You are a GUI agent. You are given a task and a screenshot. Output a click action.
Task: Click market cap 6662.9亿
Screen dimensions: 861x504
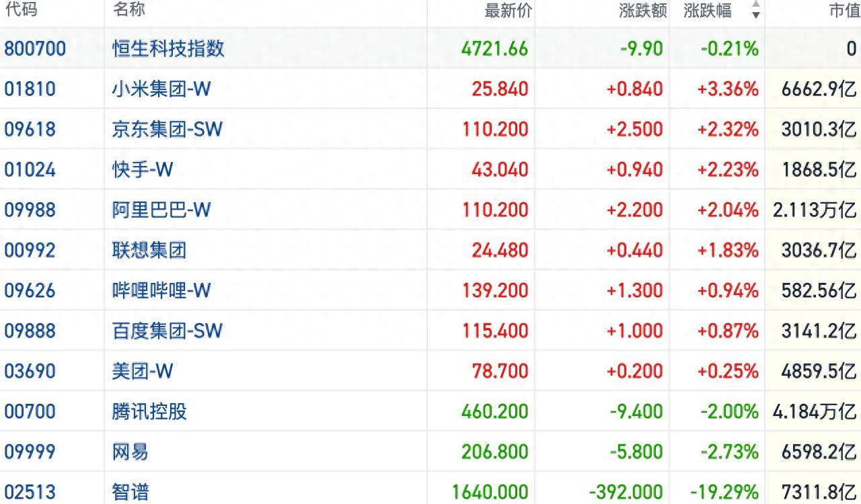819,89
